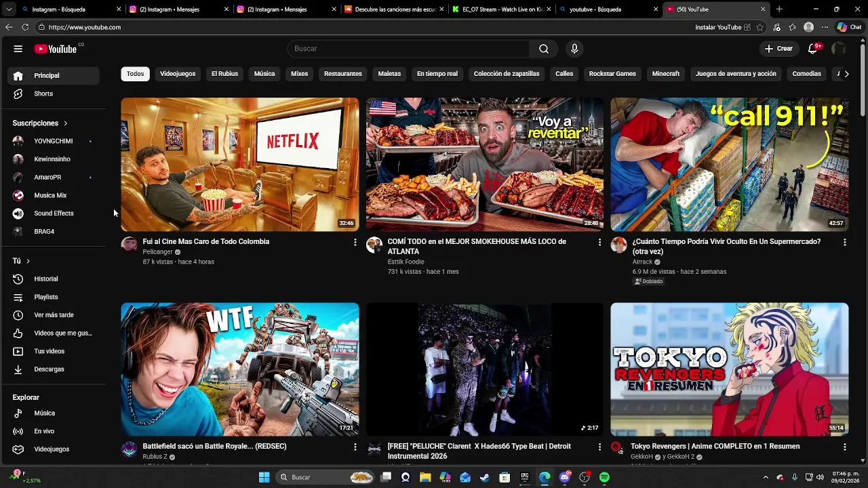This screenshot has height=488, width=868.
Task: Start voice search with microphone
Action: 574,49
